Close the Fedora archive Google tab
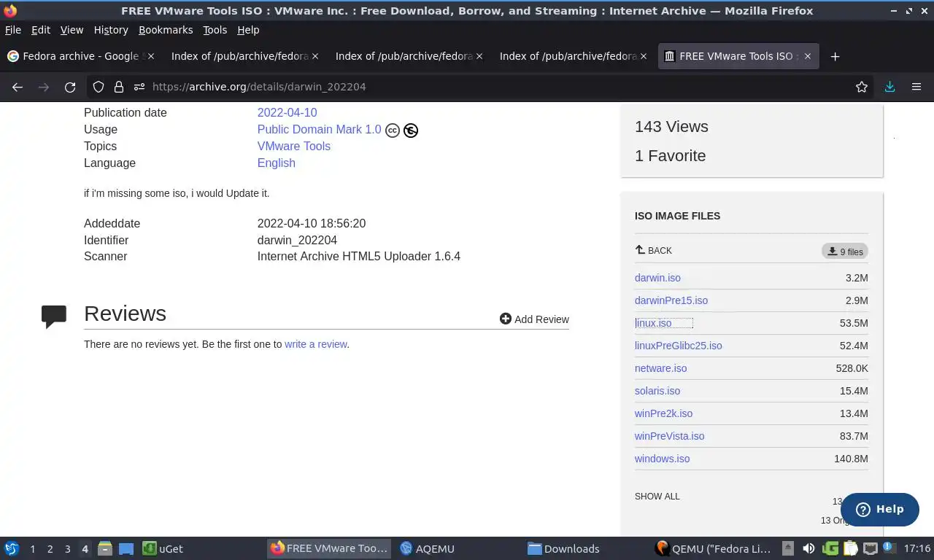The image size is (934, 560). 151,56
